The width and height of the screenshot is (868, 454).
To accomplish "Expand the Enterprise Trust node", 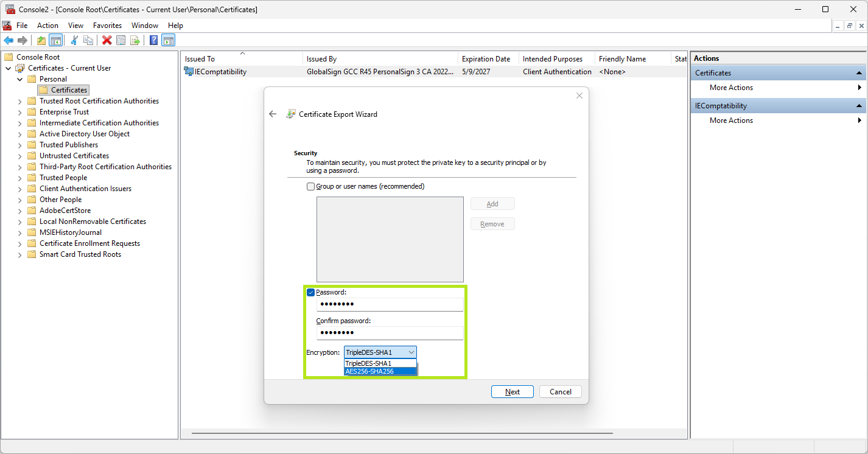I will (x=19, y=112).
